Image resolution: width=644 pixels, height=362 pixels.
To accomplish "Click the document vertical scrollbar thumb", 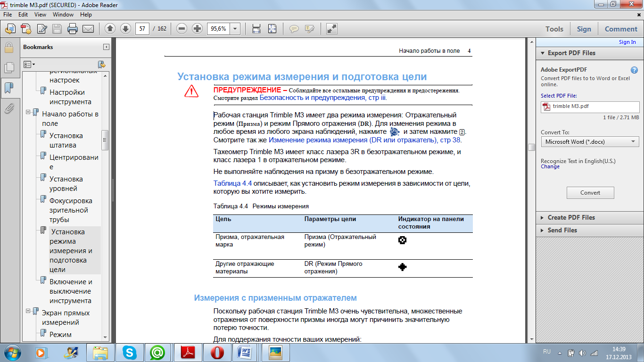I will point(531,147).
